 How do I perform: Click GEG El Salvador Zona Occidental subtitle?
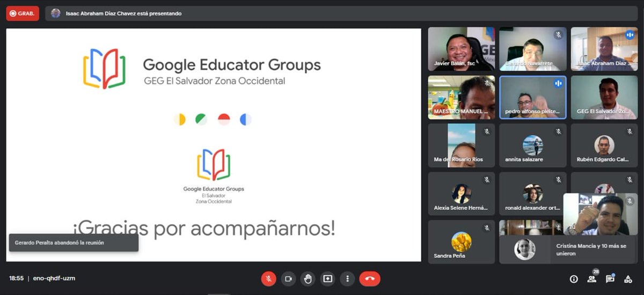[x=215, y=81]
